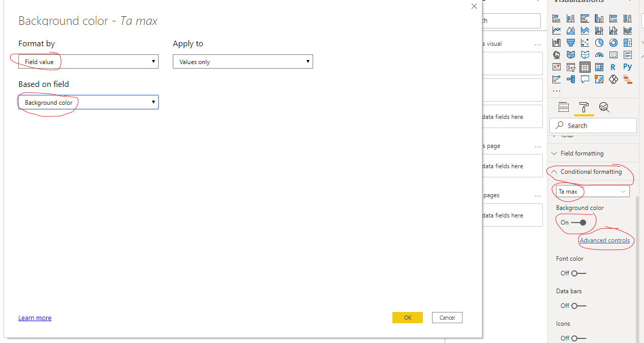
Task: Open more visuals ellipsis in Visualizations
Action: (557, 91)
